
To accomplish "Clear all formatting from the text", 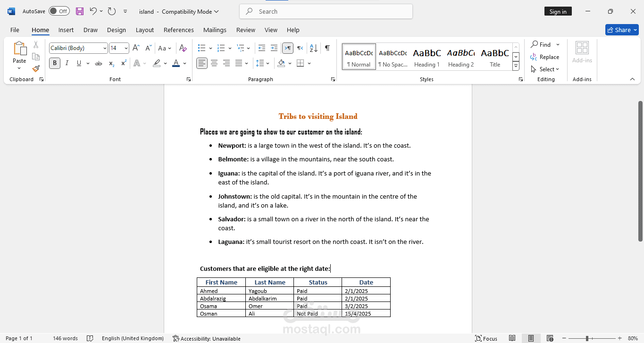I will (x=183, y=48).
